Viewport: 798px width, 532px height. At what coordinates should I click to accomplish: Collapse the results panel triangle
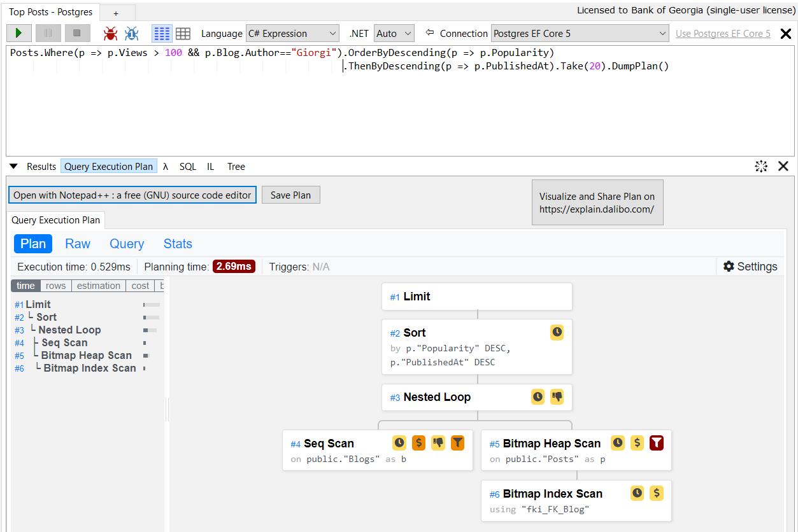tap(13, 166)
